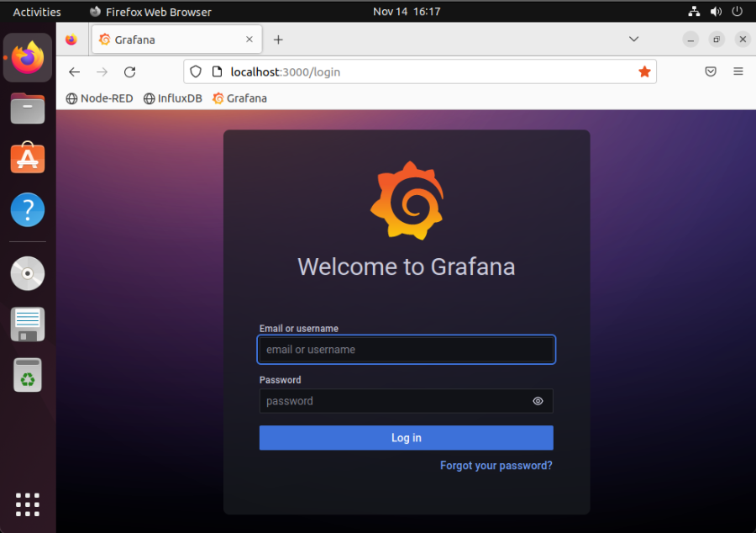Open the power menu icon
Image resolution: width=756 pixels, height=533 pixels.
738,12
